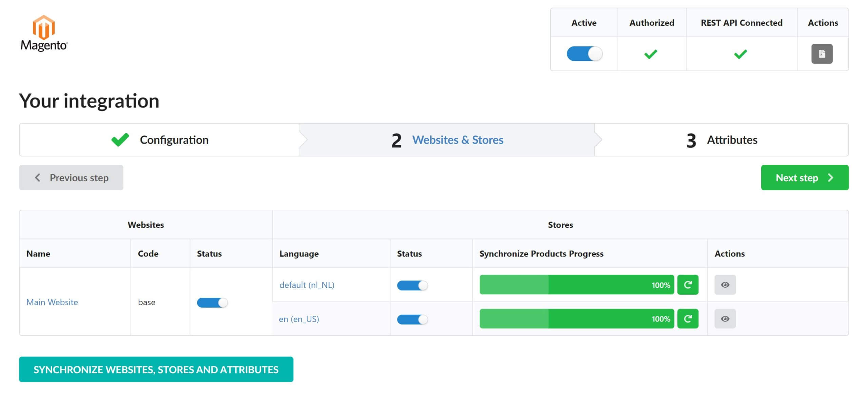
Task: Disable the Active integration switch
Action: click(584, 54)
